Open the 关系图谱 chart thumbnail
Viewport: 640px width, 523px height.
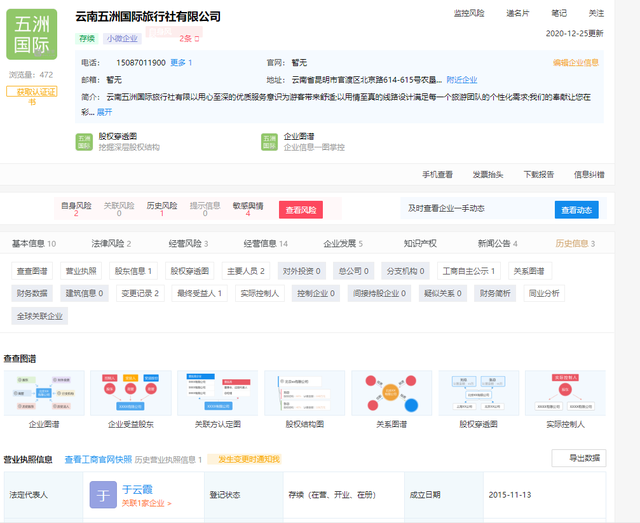tap(391, 393)
